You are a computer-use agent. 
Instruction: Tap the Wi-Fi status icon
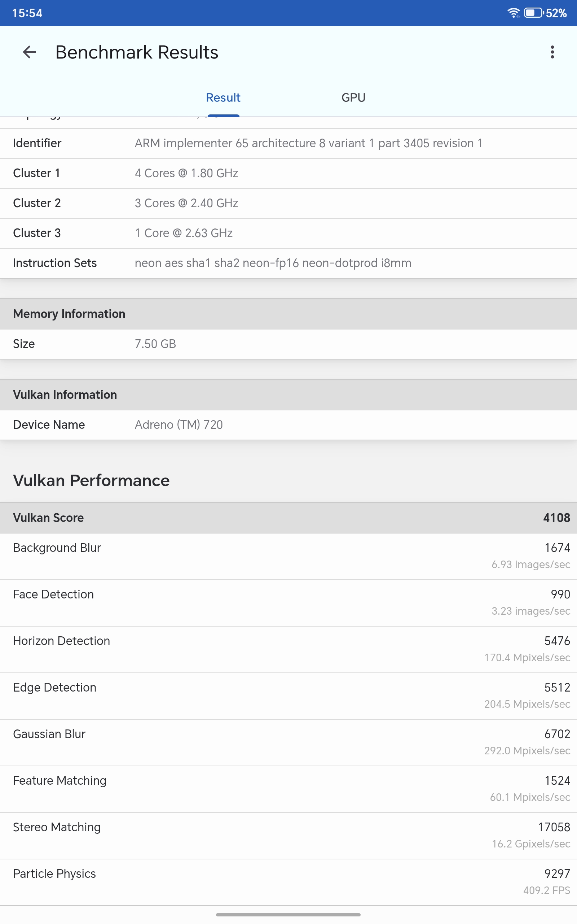(513, 13)
